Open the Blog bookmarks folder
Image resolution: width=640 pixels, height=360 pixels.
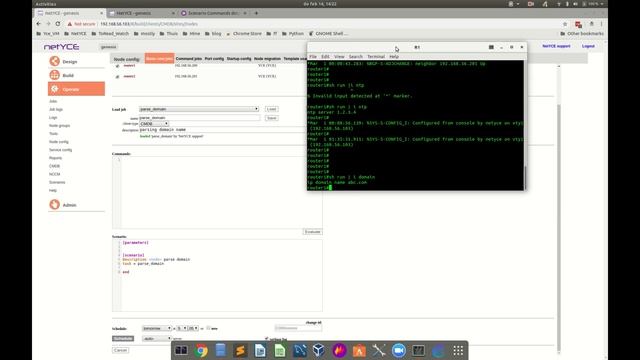pos(213,33)
